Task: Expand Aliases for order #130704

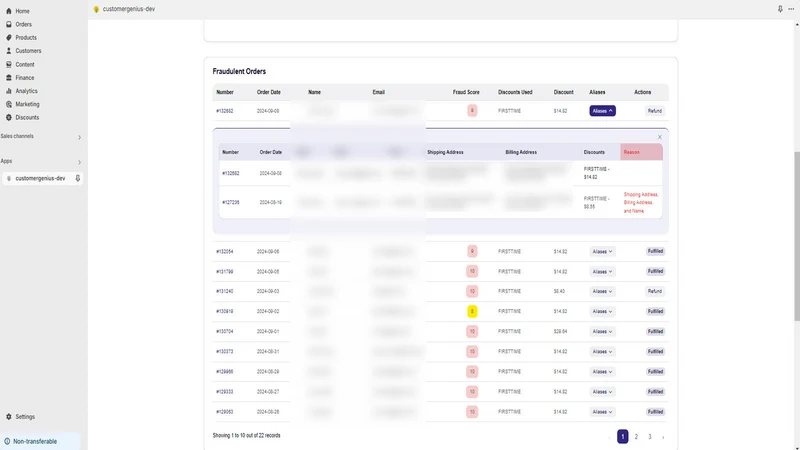Action: [602, 332]
